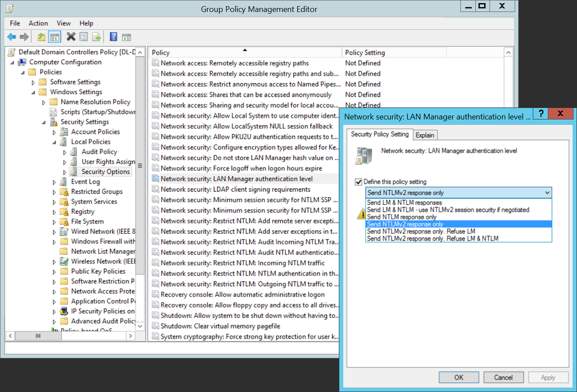This screenshot has width=577, height=392.
Task: Click Cancel in the policy dialog
Action: [x=503, y=378]
